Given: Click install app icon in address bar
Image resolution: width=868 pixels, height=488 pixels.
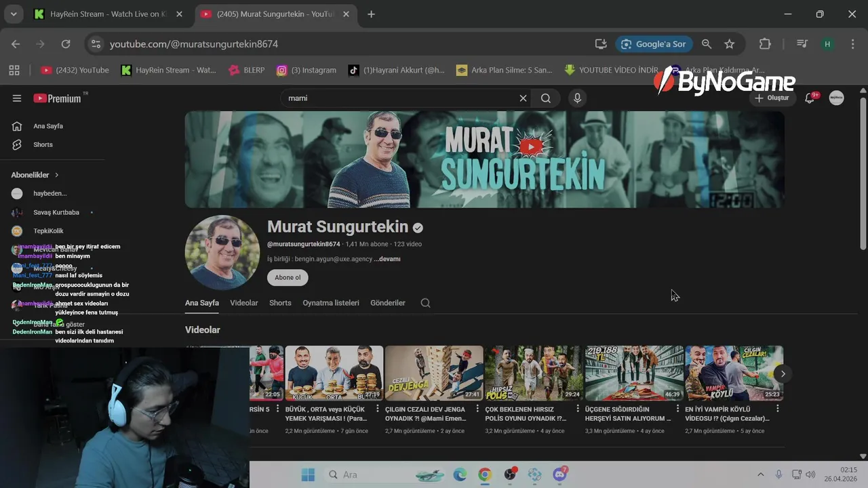Looking at the screenshot, I should coord(601,44).
